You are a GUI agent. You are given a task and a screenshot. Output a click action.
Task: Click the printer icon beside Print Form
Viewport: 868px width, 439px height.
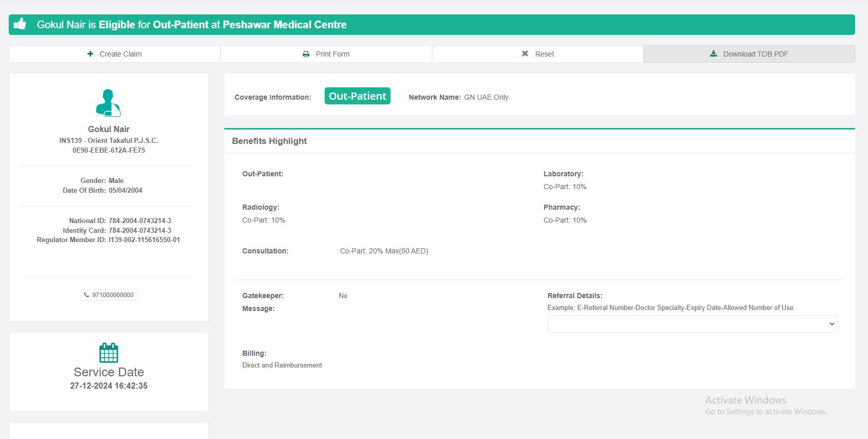tap(306, 54)
